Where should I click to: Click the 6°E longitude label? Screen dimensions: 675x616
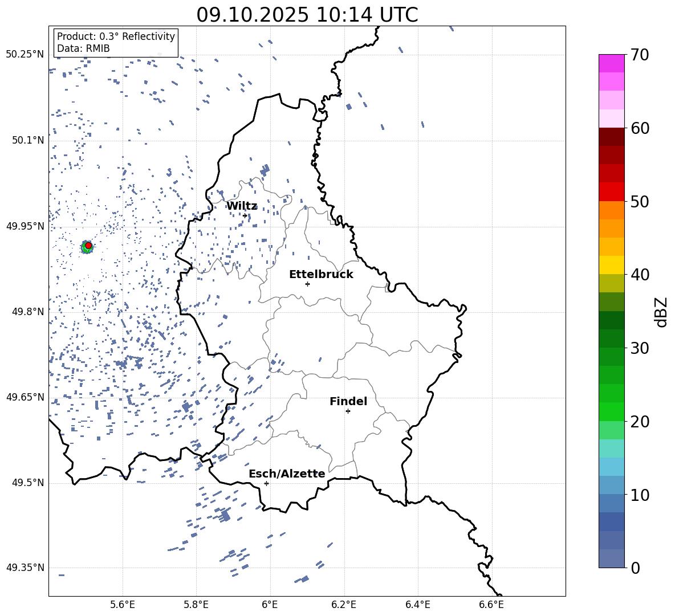pyautogui.click(x=270, y=605)
